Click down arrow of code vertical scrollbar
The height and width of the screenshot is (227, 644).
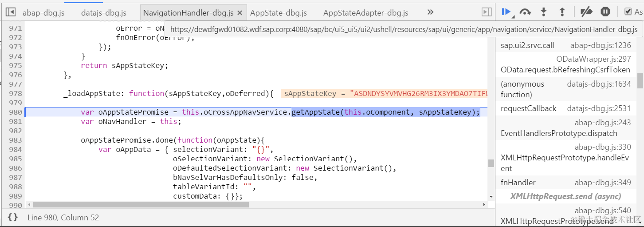(x=491, y=196)
